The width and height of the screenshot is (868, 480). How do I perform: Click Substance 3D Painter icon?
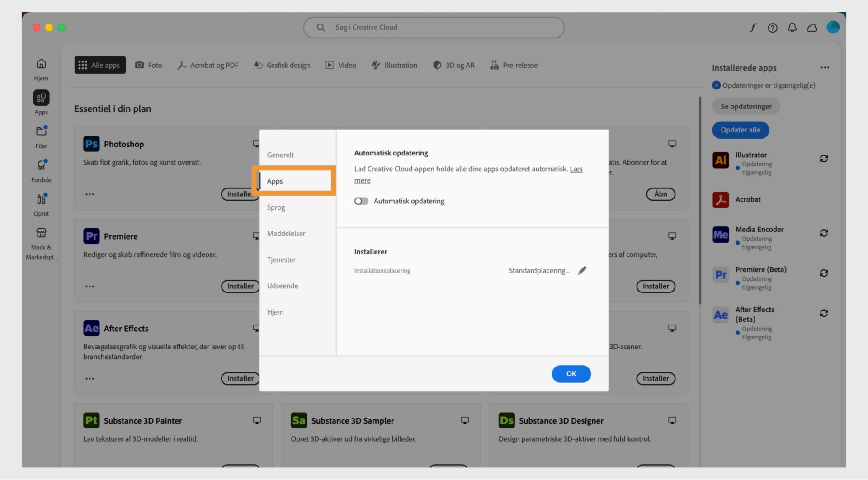(x=91, y=420)
